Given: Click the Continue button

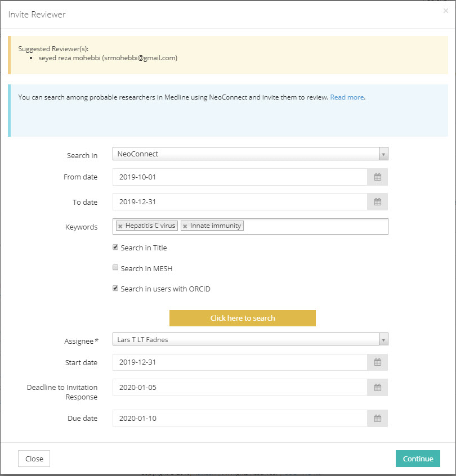Looking at the screenshot, I should pyautogui.click(x=418, y=459).
